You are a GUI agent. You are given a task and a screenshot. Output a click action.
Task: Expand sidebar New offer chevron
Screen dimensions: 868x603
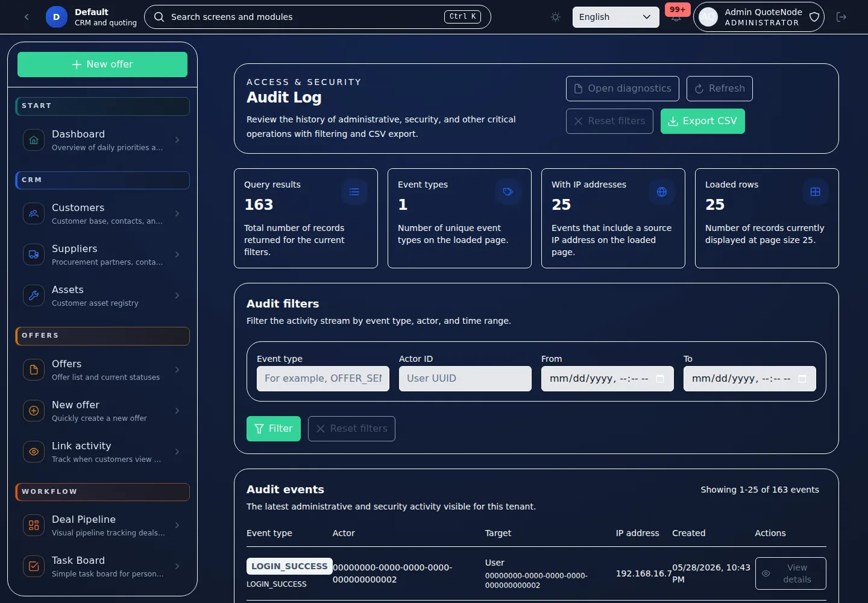tap(177, 411)
